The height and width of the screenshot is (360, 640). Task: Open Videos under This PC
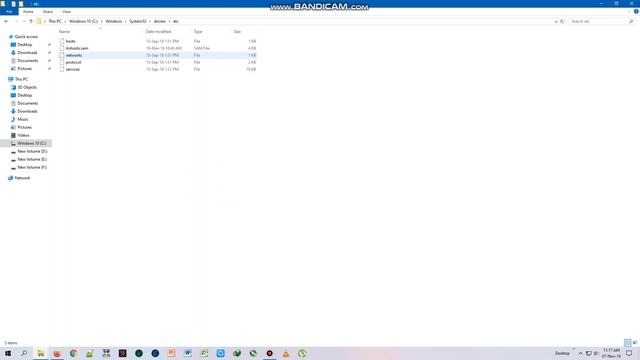tap(23, 135)
